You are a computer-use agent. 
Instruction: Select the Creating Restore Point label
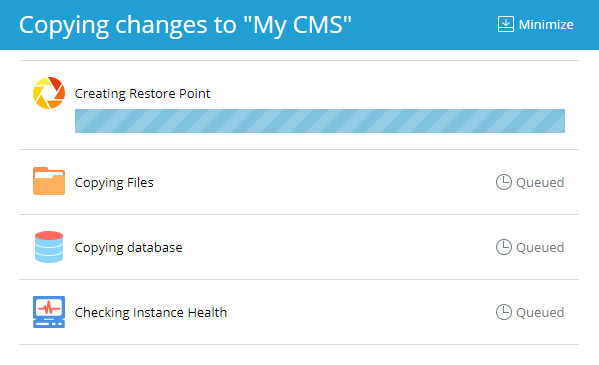click(x=142, y=93)
